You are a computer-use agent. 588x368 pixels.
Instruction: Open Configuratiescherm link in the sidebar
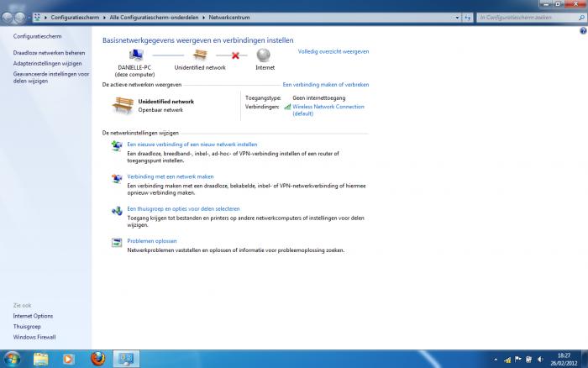(37, 36)
